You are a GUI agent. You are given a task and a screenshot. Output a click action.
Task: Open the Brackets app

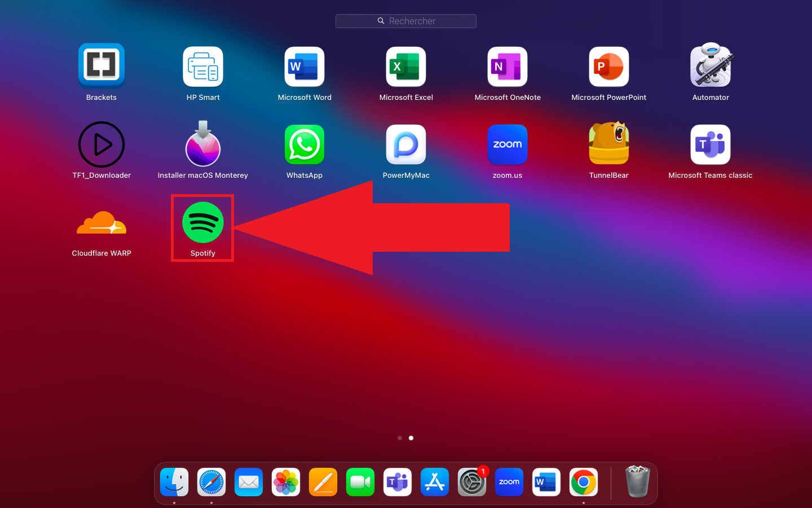[101, 66]
